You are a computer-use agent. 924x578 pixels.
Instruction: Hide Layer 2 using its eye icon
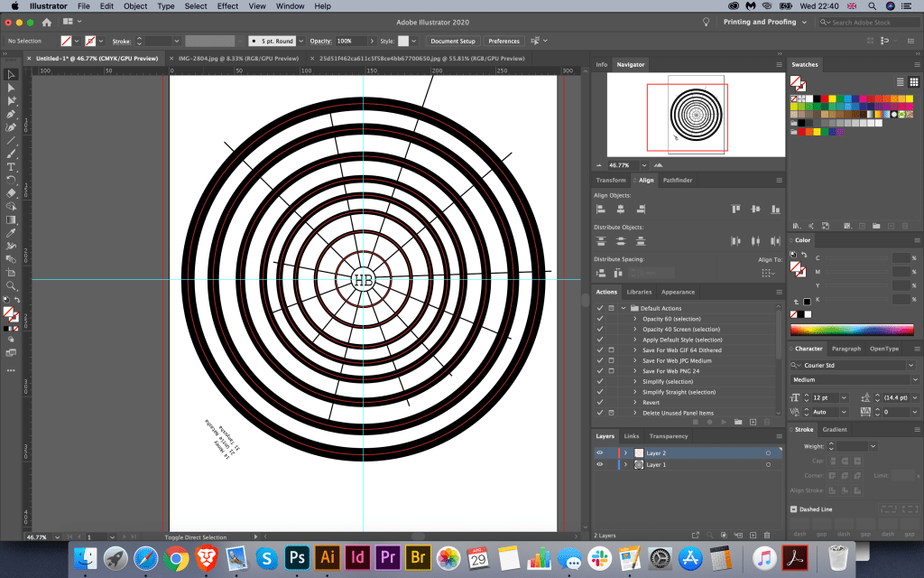coord(599,452)
